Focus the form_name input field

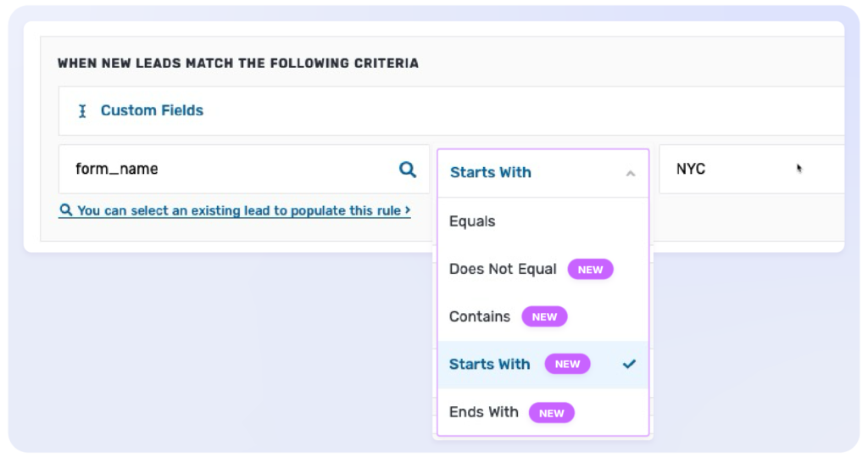(244, 169)
